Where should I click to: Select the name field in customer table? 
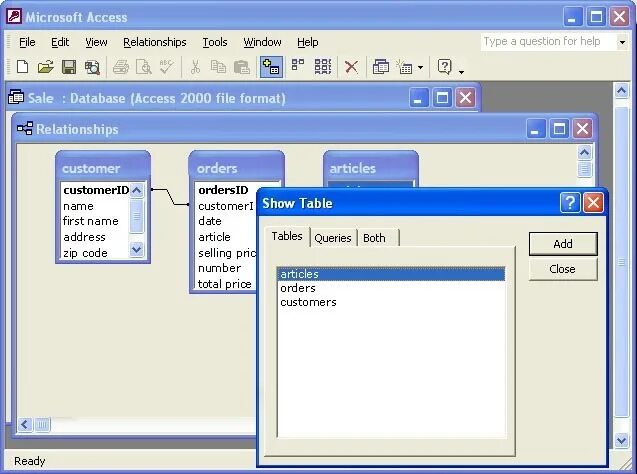click(x=95, y=206)
